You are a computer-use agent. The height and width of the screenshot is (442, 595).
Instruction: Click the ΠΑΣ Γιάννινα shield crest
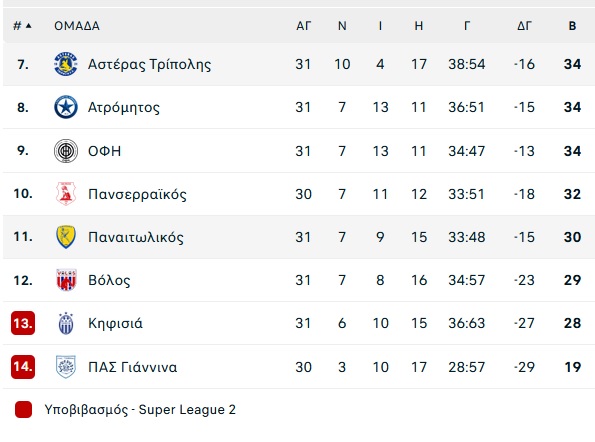[x=66, y=367]
